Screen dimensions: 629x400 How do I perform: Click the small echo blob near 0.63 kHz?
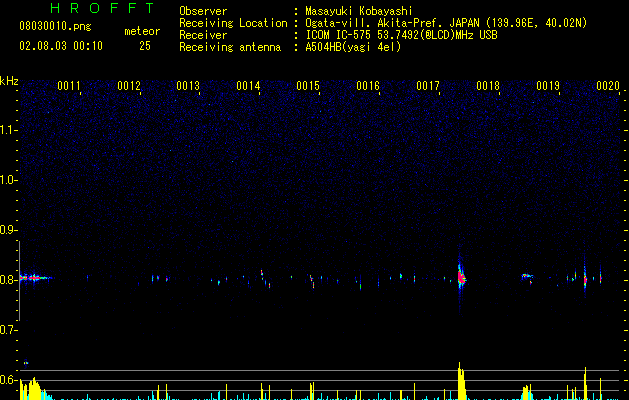26,363
